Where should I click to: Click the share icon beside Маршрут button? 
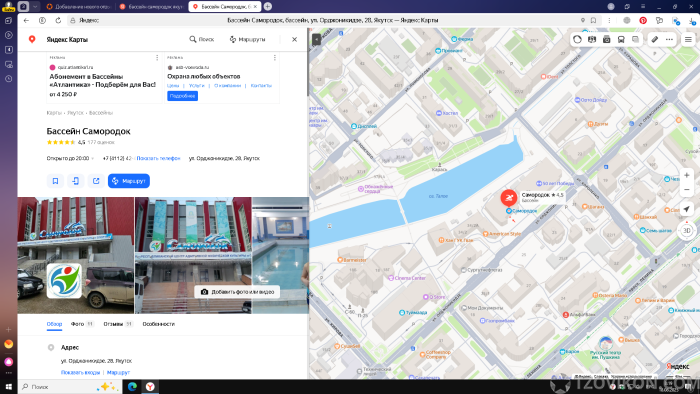(96, 181)
